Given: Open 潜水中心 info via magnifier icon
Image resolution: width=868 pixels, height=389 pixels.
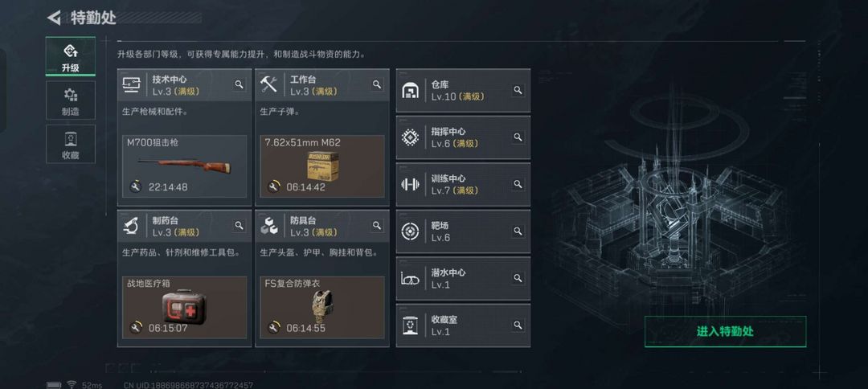Looking at the screenshot, I should click(518, 278).
